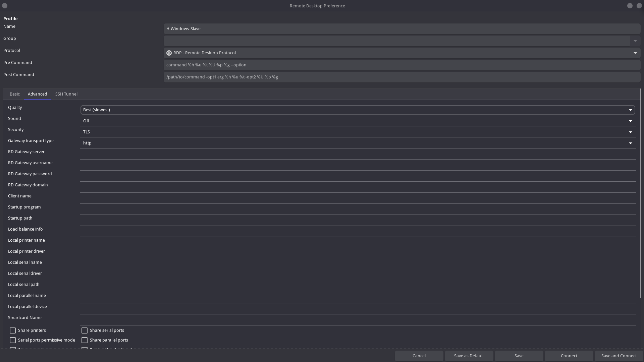Toggle Share serial ports checkbox
The width and height of the screenshot is (644, 362).
point(85,330)
